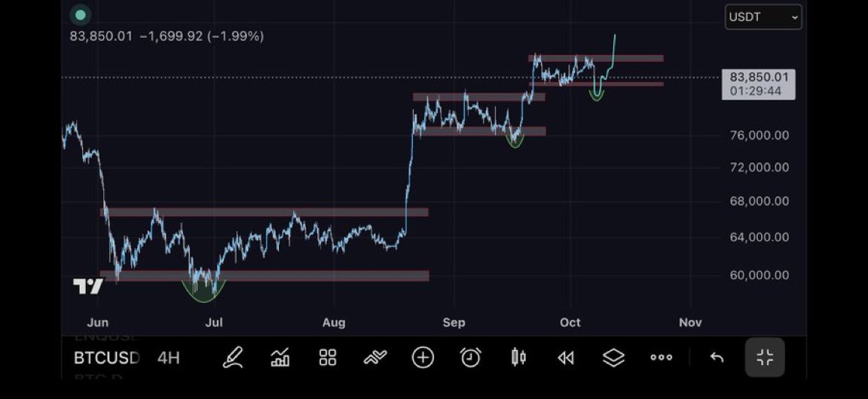The image size is (868, 399).
Task: Tap the price change −1,699.92 (−1.99%) text
Action: [201, 37]
